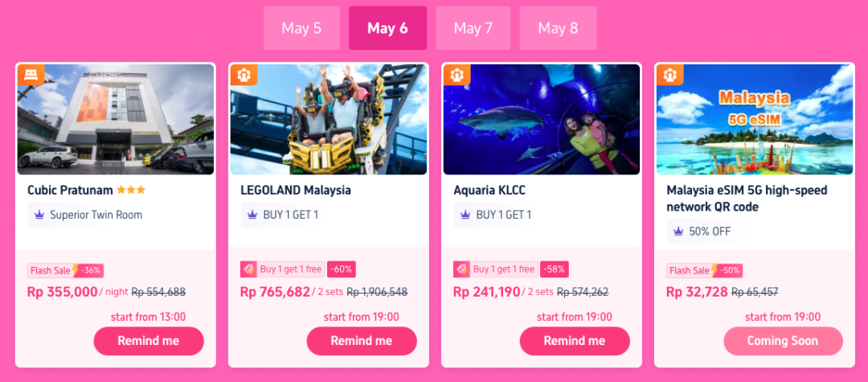Click the orange badge icon on Malaysia eSIM image
Image resolution: width=868 pixels, height=382 pixels.
[x=670, y=75]
